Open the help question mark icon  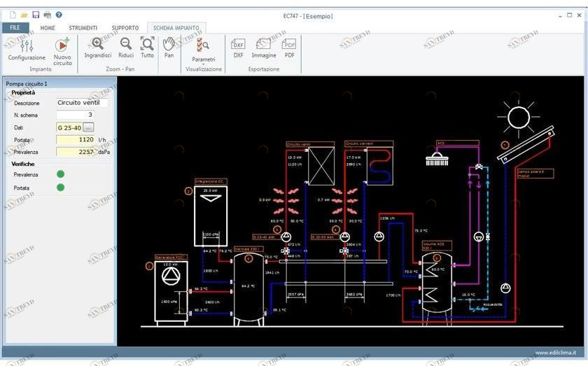[59, 15]
